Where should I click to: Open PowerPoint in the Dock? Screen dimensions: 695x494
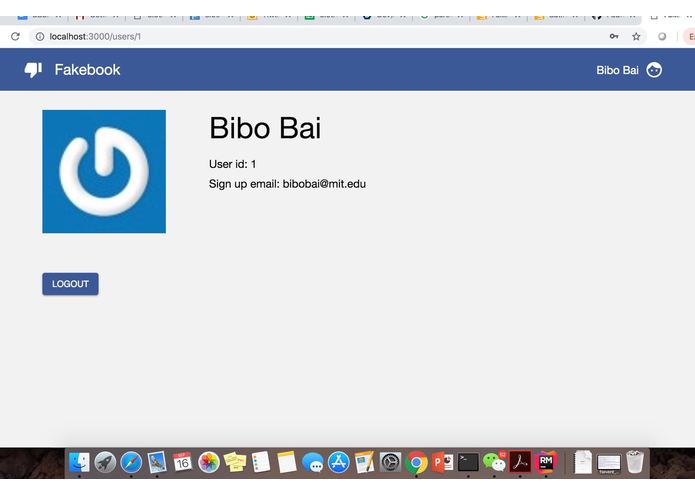(x=442, y=463)
